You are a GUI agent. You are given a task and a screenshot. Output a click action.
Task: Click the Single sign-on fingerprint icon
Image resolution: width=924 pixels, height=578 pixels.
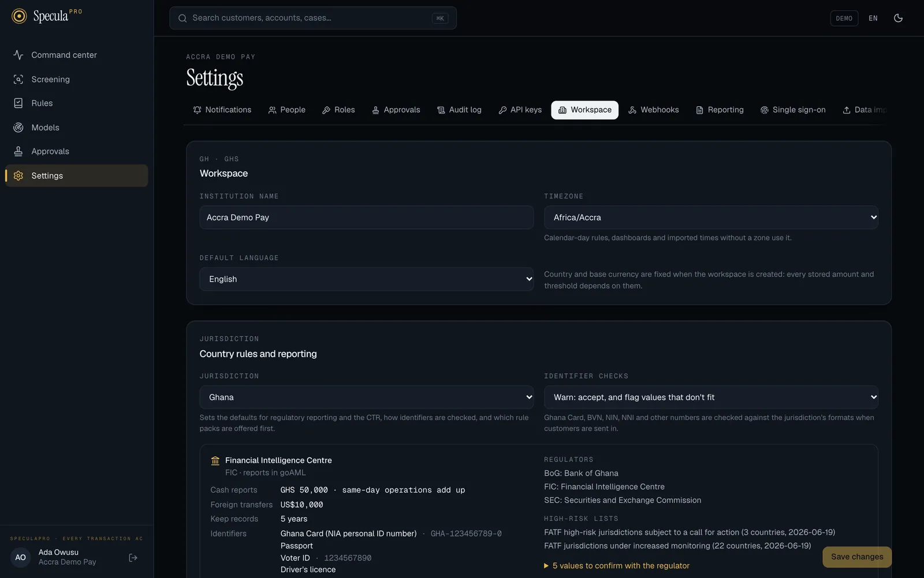coord(765,110)
